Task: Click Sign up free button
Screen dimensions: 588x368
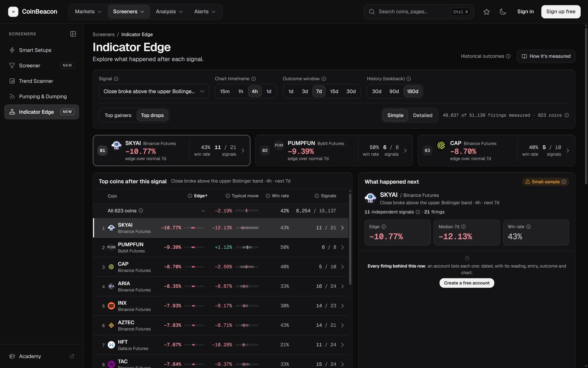Action: 561,12
